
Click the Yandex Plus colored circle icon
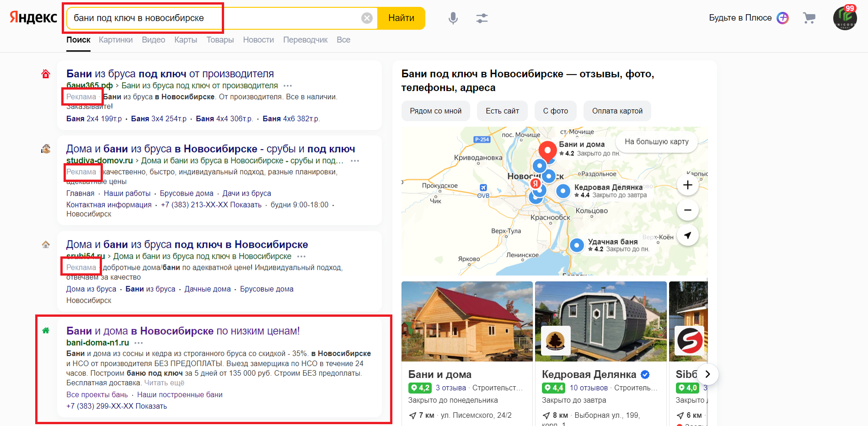pyautogui.click(x=783, y=18)
